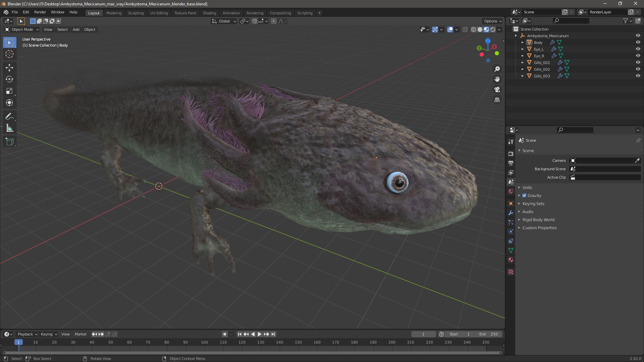Open the timeline Playback popover
Image resolution: width=644 pixels, height=362 pixels.
point(27,334)
